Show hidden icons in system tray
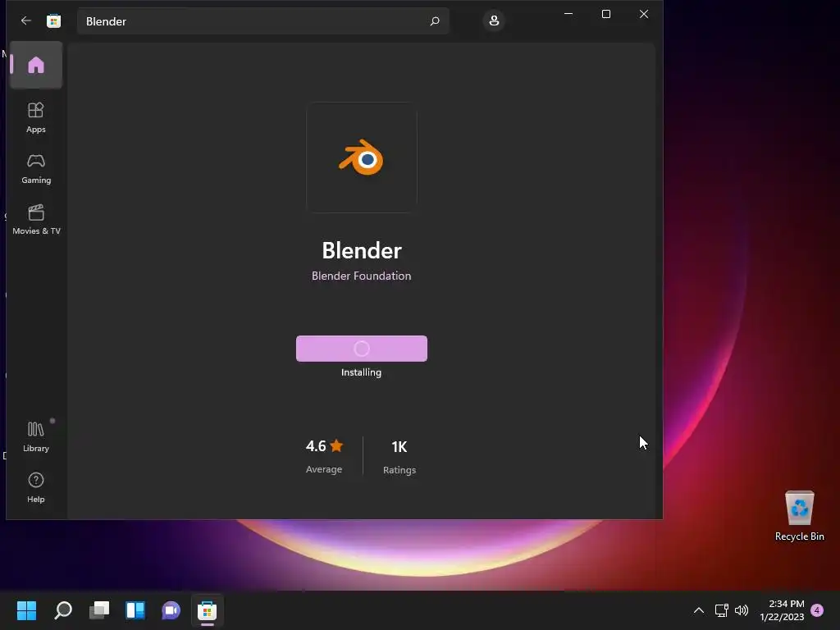840x630 pixels. 699,610
